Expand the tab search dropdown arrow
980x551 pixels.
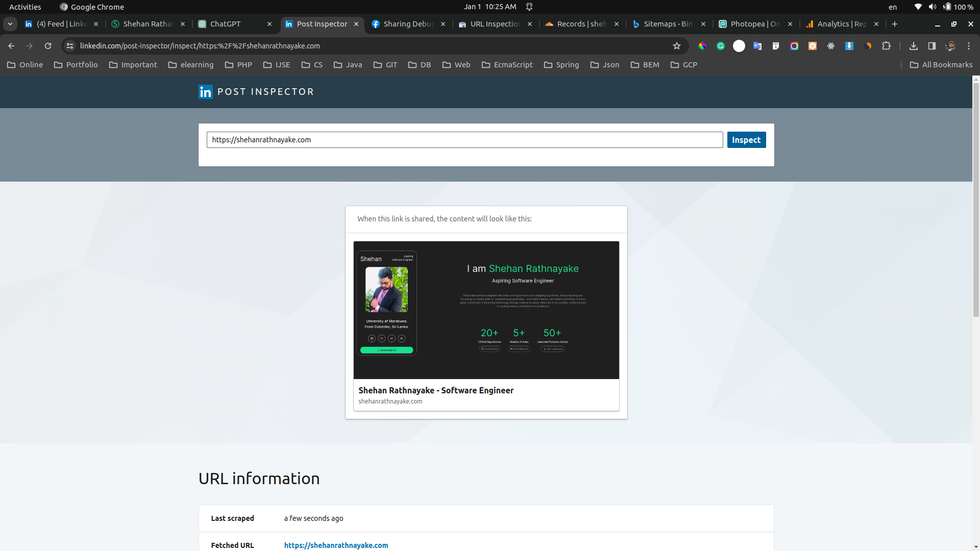(x=10, y=24)
